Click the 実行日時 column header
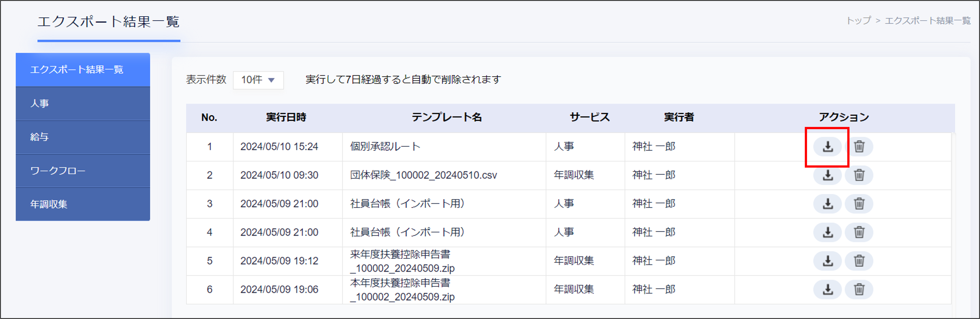Viewport: 980px width, 319px height. point(286,117)
